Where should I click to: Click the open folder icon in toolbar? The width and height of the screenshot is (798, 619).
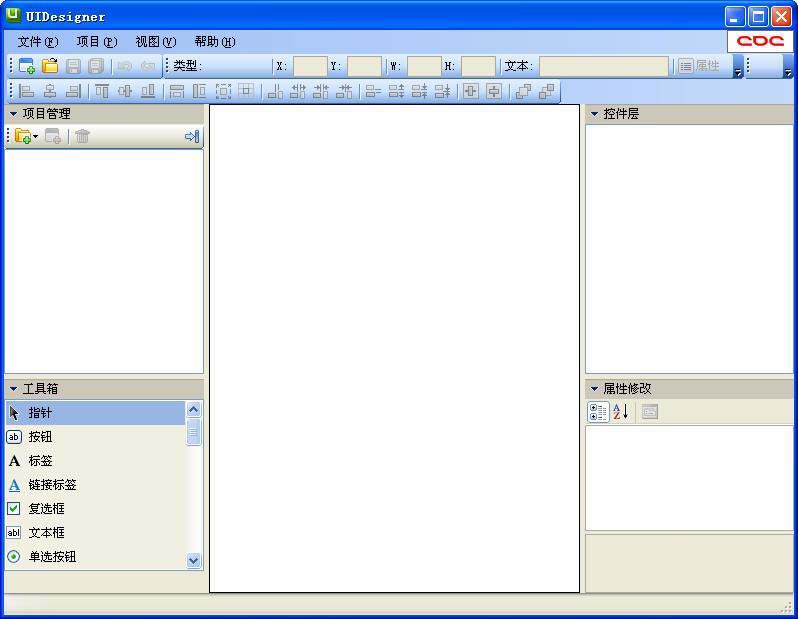point(50,66)
